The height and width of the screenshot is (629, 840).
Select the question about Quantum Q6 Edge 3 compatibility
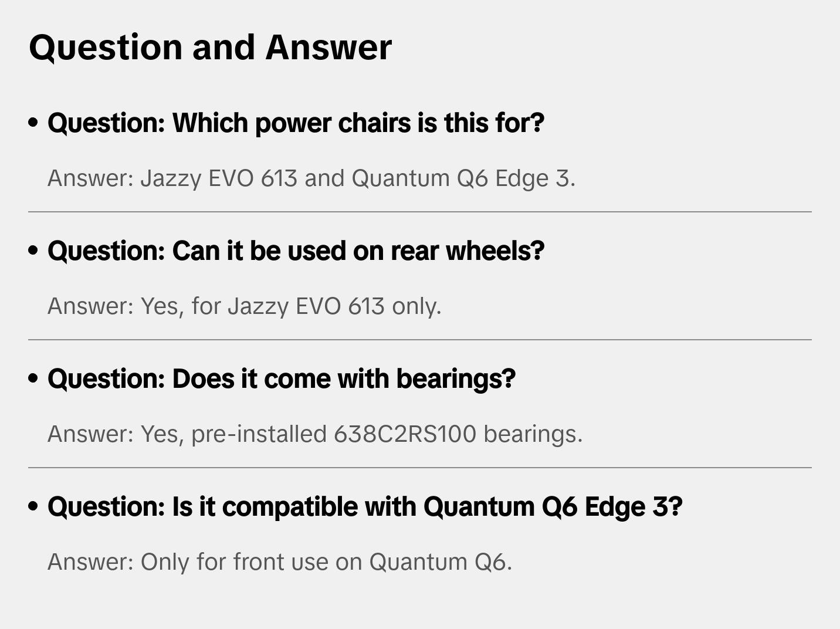pos(365,507)
